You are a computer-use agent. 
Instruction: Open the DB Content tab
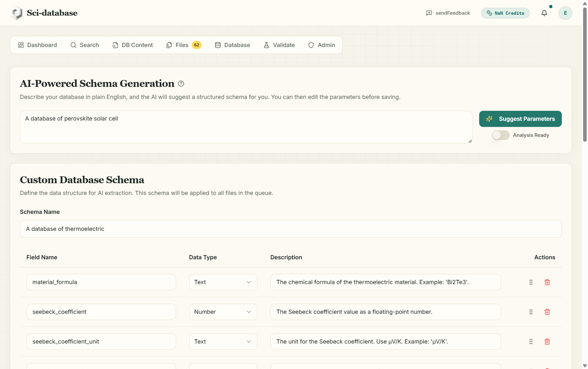(133, 45)
